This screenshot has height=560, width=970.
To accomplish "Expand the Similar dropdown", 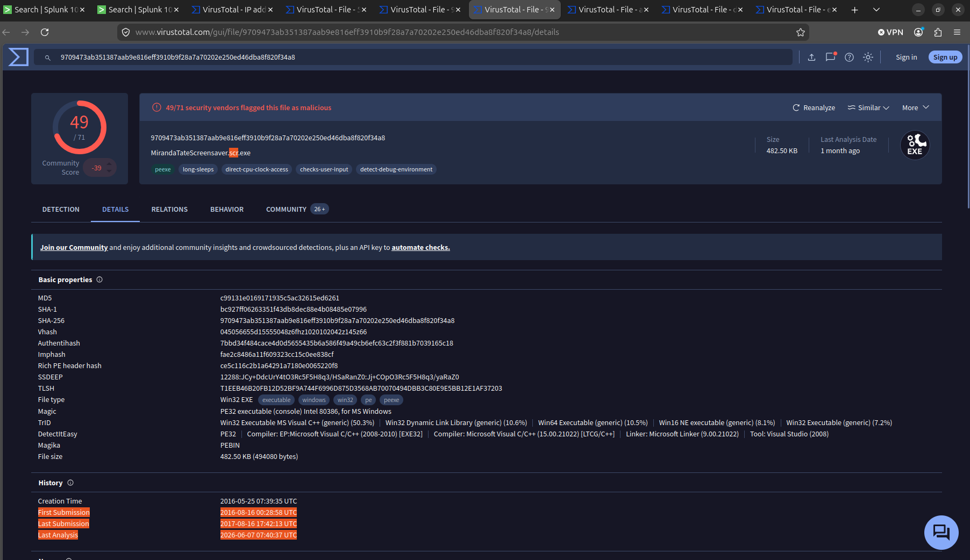I will click(868, 107).
